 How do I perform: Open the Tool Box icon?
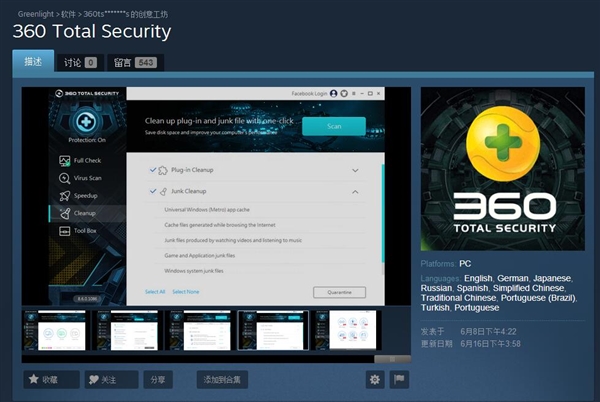click(65, 231)
